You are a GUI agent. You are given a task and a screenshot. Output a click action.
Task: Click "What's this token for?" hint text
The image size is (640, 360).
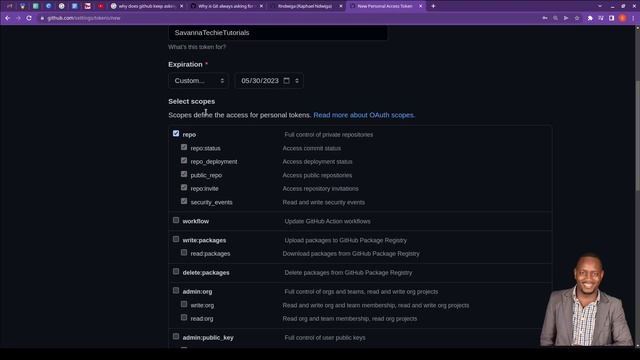pyautogui.click(x=197, y=47)
